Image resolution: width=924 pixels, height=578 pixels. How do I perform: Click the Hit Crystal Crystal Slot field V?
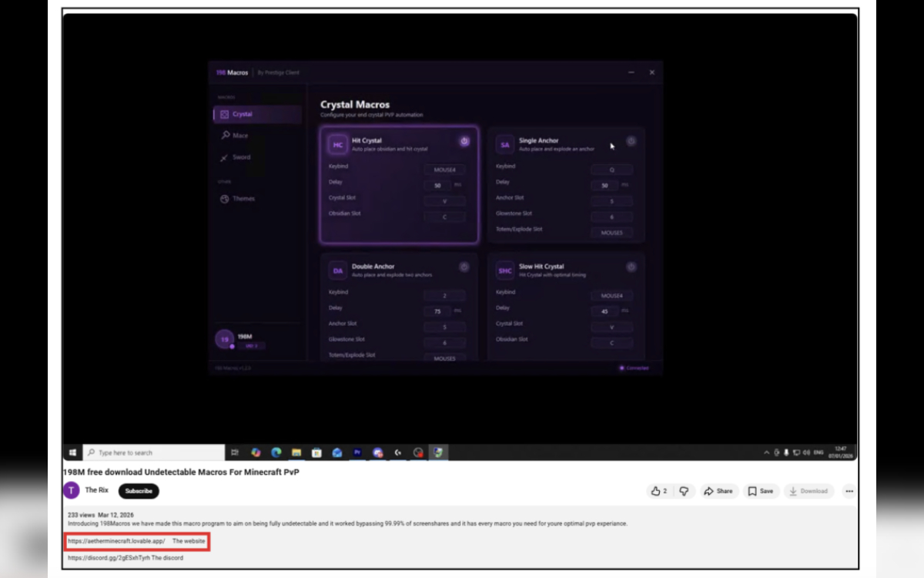[x=444, y=201]
